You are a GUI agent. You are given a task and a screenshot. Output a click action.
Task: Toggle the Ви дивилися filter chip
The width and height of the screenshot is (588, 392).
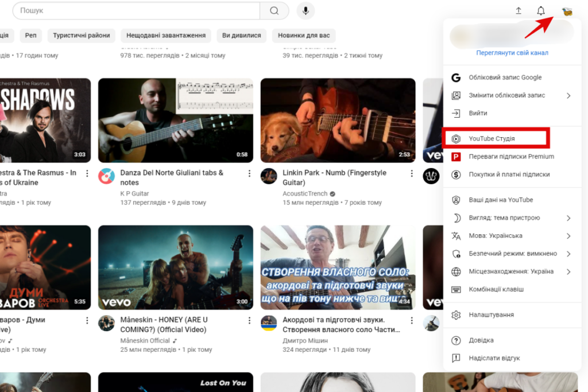(241, 35)
